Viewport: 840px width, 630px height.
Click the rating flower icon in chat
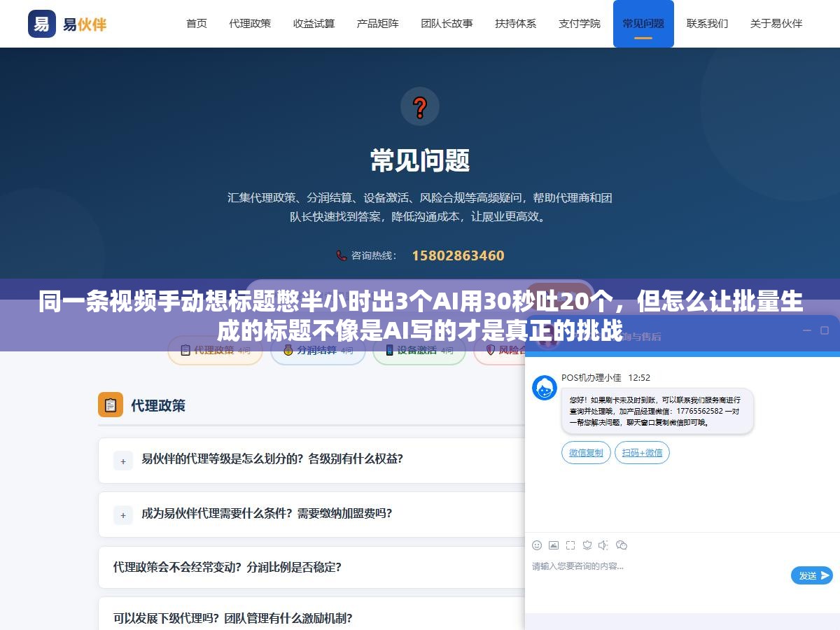(x=587, y=545)
